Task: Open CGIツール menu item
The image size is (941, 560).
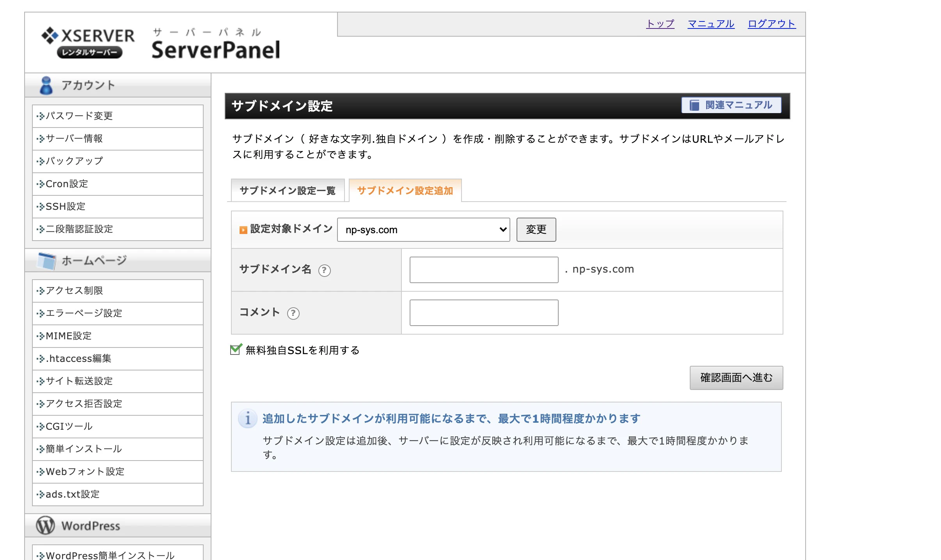Action: point(118,427)
